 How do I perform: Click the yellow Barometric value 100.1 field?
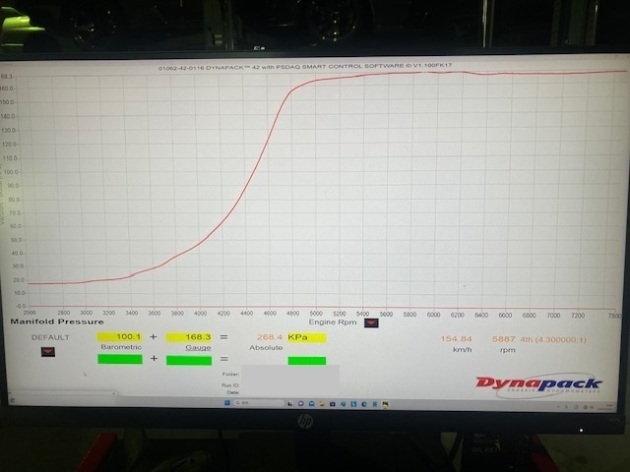120,338
